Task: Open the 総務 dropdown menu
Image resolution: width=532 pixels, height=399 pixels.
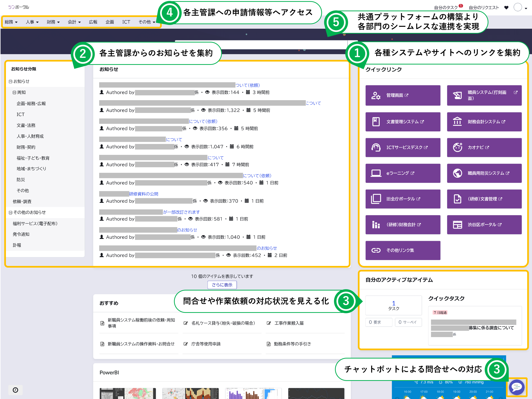Action: (x=11, y=22)
